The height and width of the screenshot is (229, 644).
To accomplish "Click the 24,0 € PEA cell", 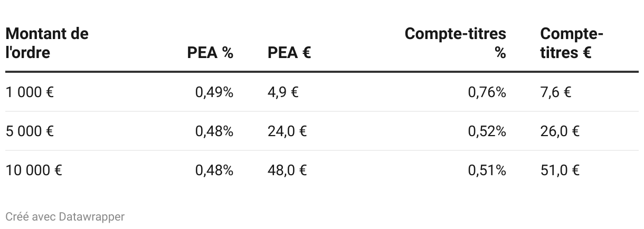I will point(287,131).
